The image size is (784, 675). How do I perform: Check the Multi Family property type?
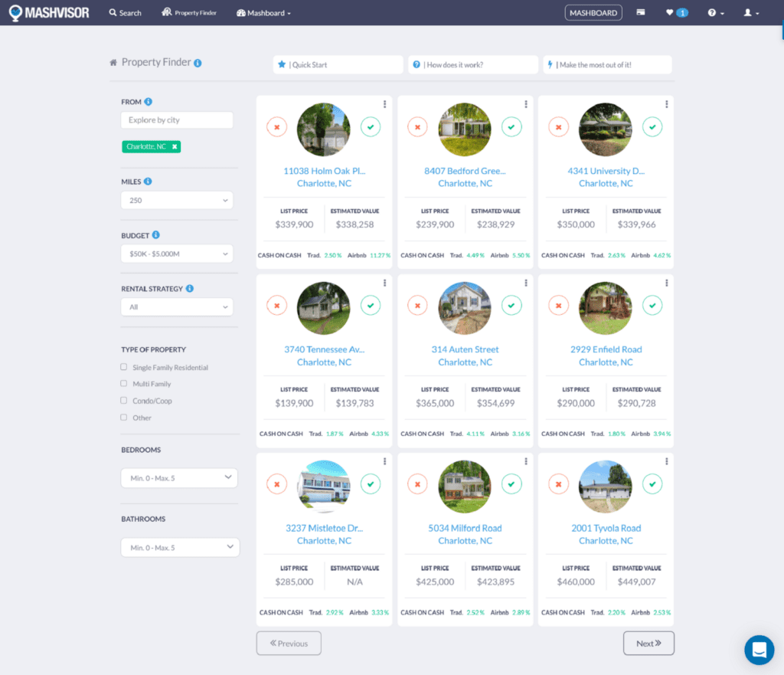click(x=122, y=384)
